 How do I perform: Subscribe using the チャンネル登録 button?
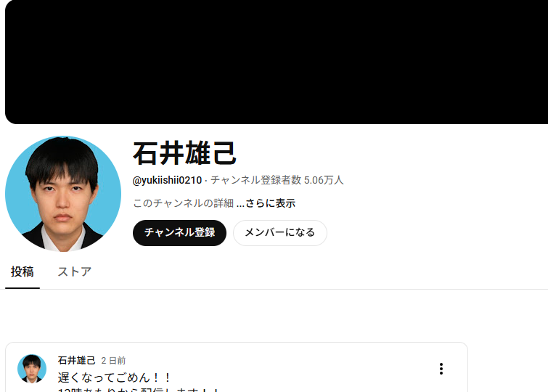click(179, 233)
